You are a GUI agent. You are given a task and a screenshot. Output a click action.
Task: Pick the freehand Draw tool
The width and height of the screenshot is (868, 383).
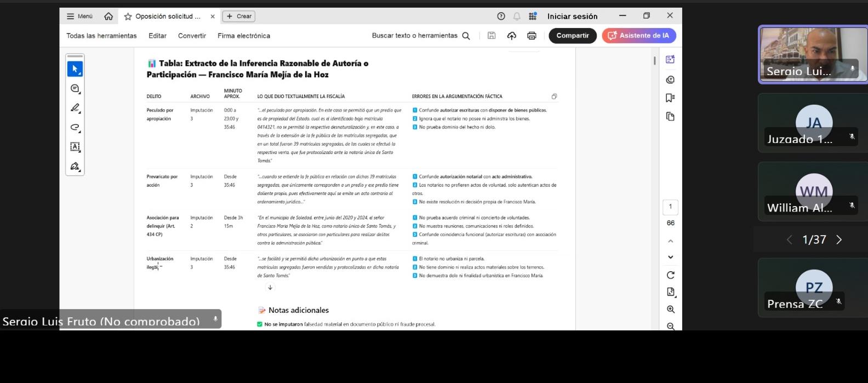(x=75, y=128)
